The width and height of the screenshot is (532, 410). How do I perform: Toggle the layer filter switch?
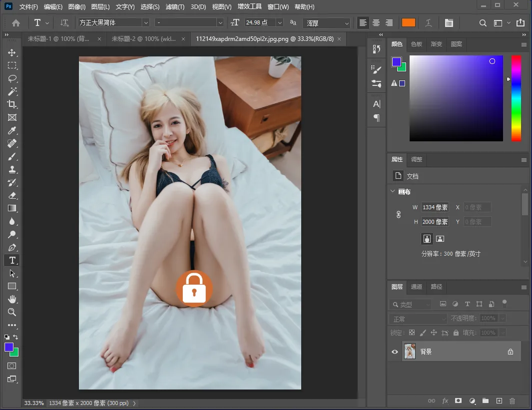click(505, 303)
